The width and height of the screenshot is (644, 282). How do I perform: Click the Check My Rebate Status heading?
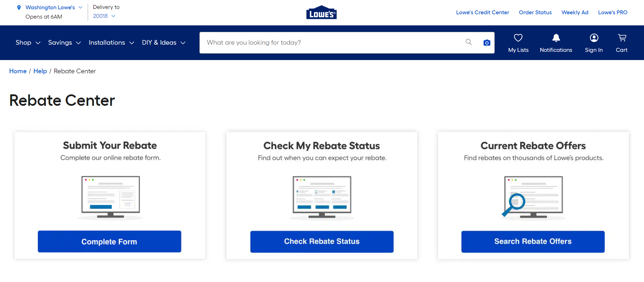point(321,146)
